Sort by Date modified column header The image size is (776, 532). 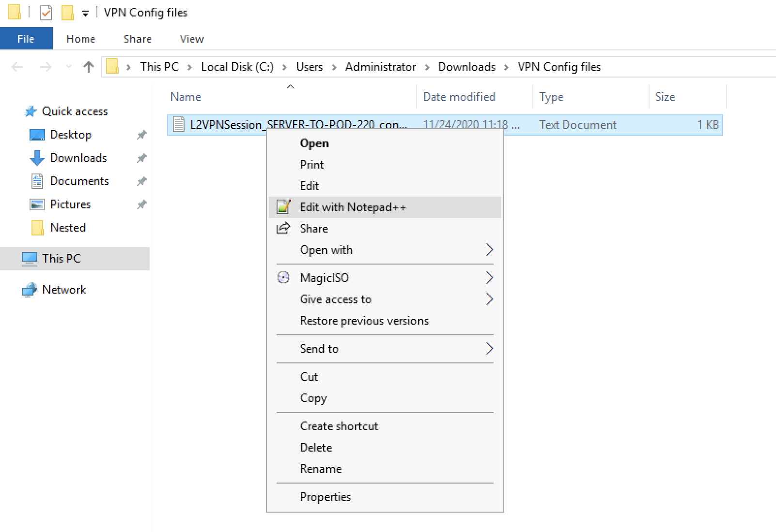click(459, 97)
